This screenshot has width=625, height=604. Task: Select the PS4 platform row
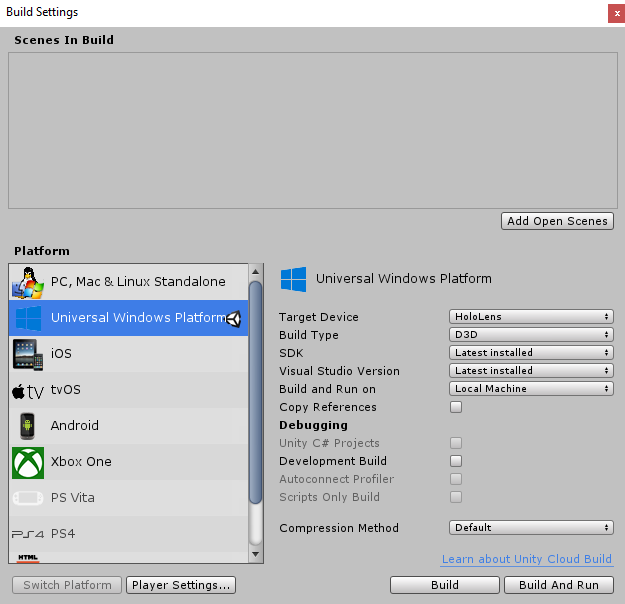click(x=128, y=534)
